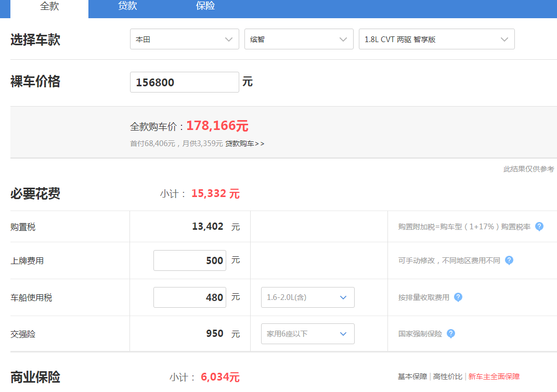Open the 本田 brand dropdown

tap(184, 39)
